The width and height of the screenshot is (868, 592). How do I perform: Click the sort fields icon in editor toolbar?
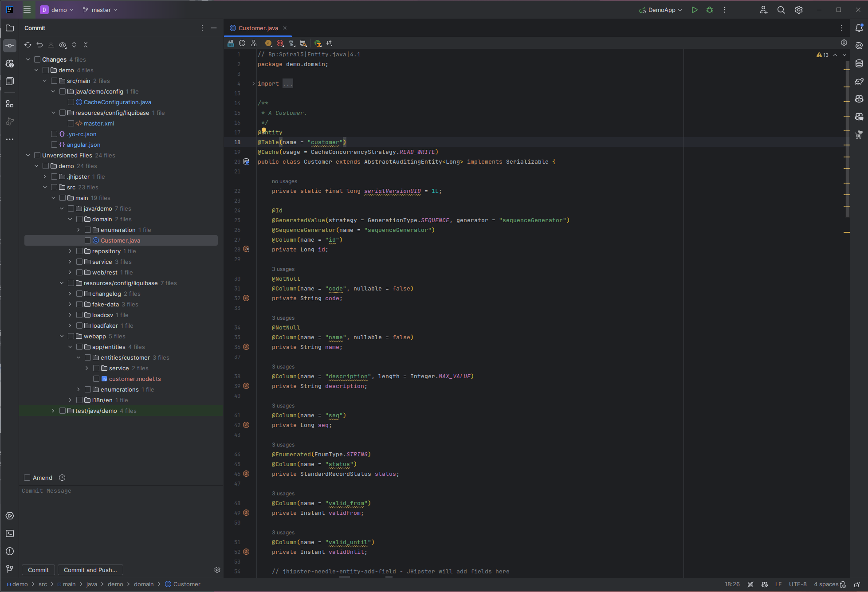[329, 43]
